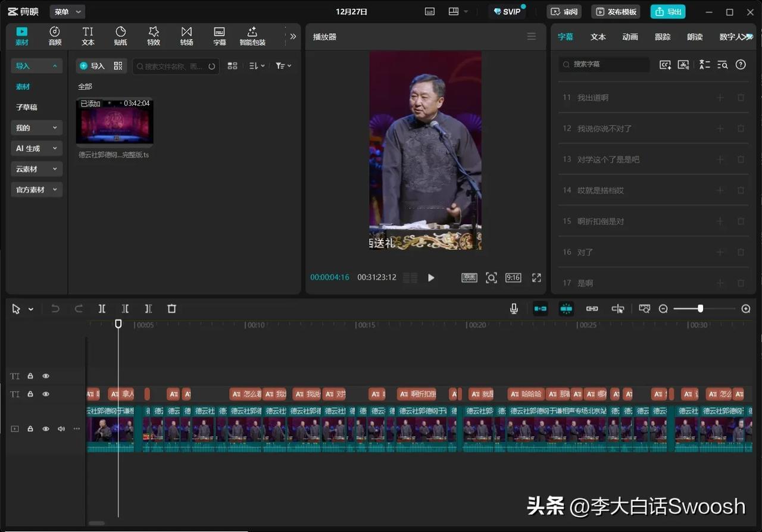Open the 转场 transitions panel icon

(186, 36)
